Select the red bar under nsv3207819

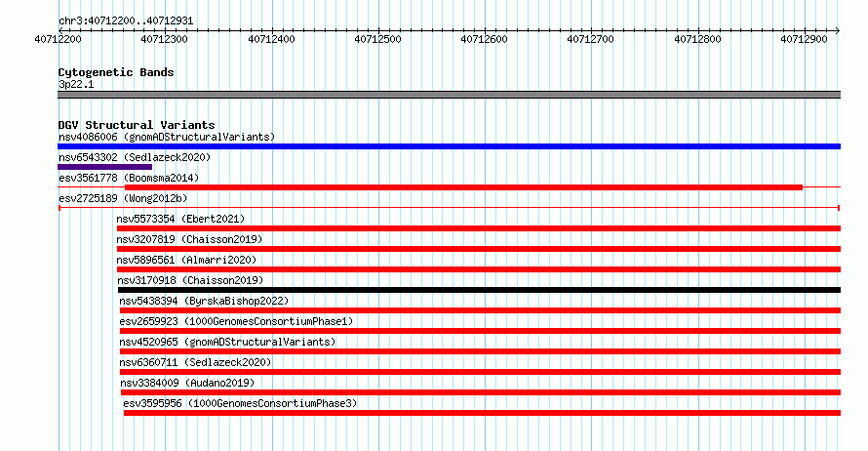479,249
